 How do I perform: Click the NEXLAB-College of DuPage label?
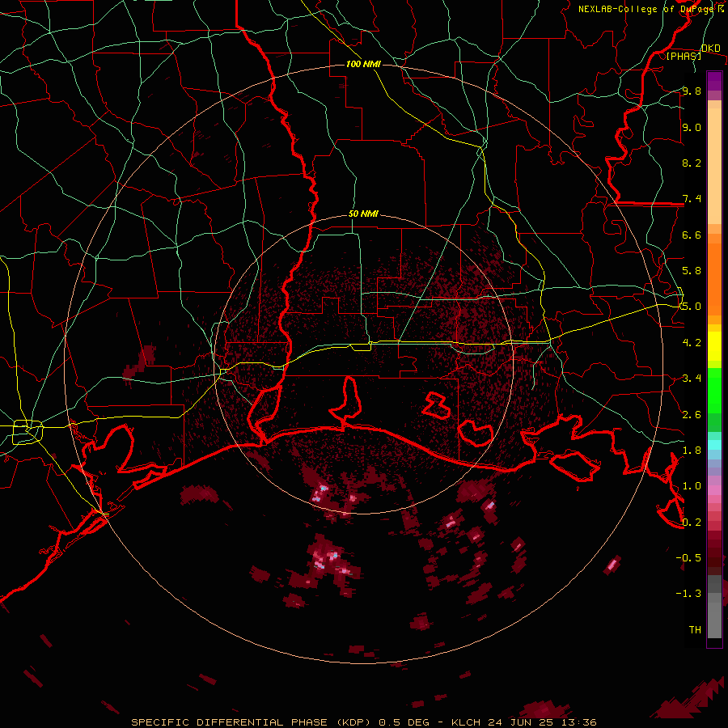647,9
